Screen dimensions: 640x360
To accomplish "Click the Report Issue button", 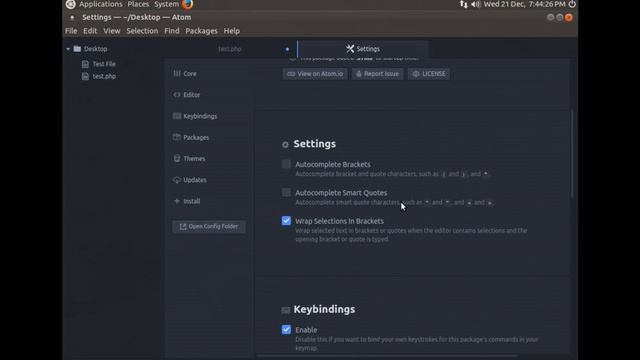I will [378, 74].
